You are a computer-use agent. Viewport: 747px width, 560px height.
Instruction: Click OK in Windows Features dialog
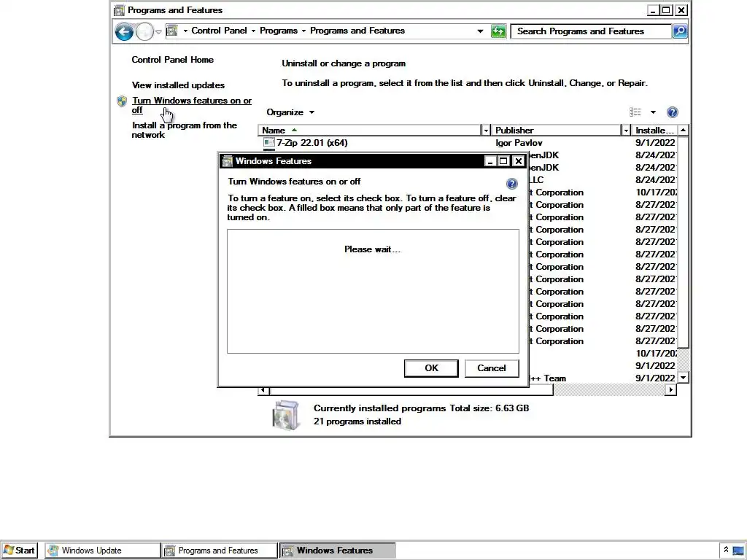click(431, 368)
